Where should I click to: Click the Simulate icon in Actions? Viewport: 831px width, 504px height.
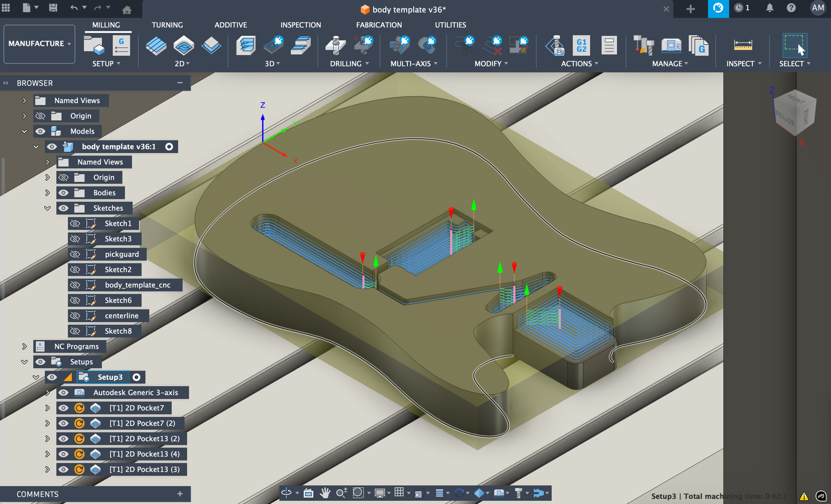[x=555, y=45]
